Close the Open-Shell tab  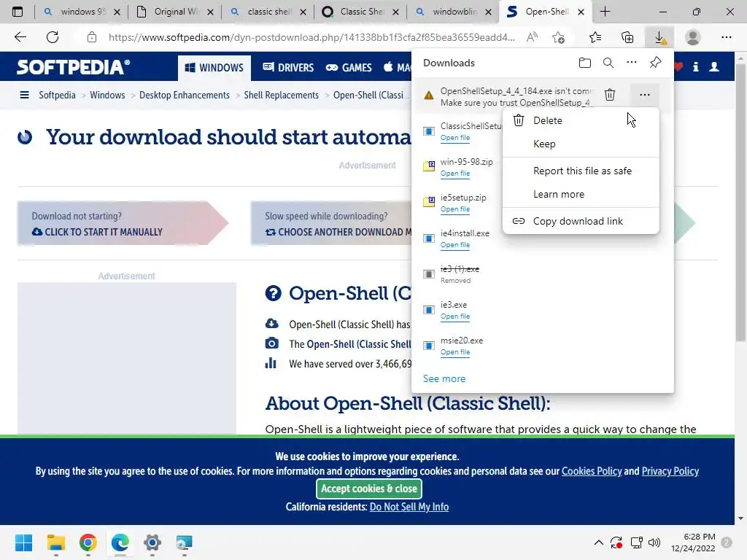pyautogui.click(x=581, y=12)
